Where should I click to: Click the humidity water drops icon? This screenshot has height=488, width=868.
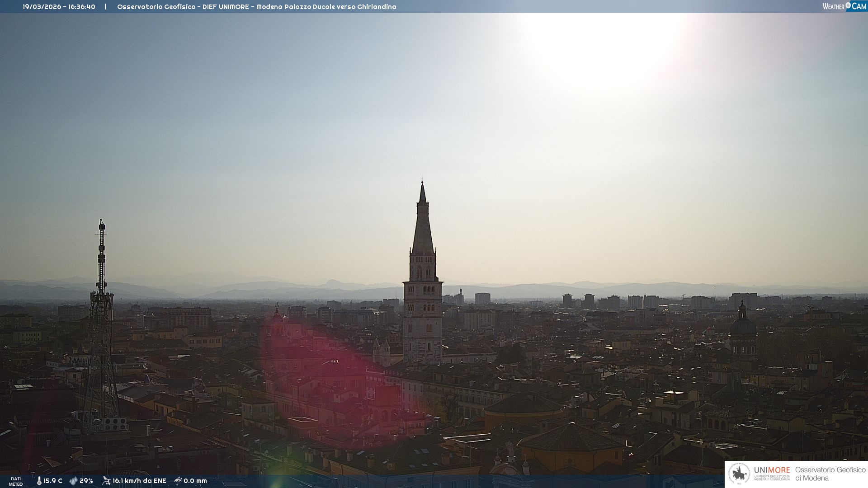point(73,481)
